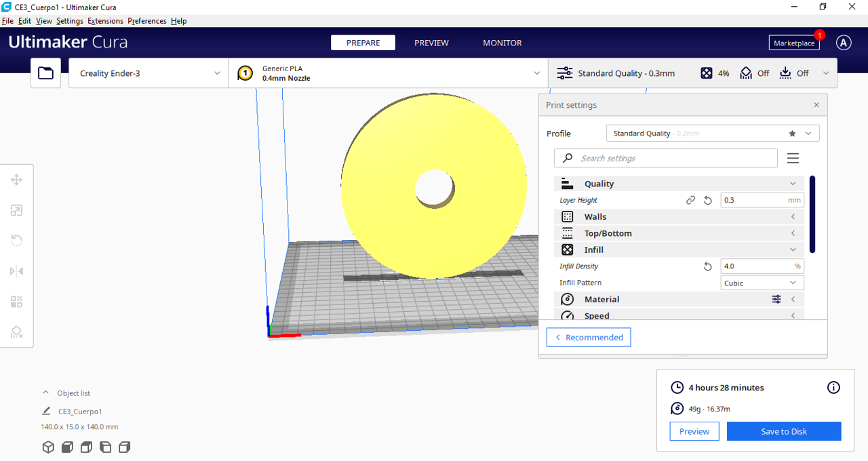Click the pencil rename icon beside CE3_Cuerpo1
This screenshot has height=461, width=868.
[46, 411]
